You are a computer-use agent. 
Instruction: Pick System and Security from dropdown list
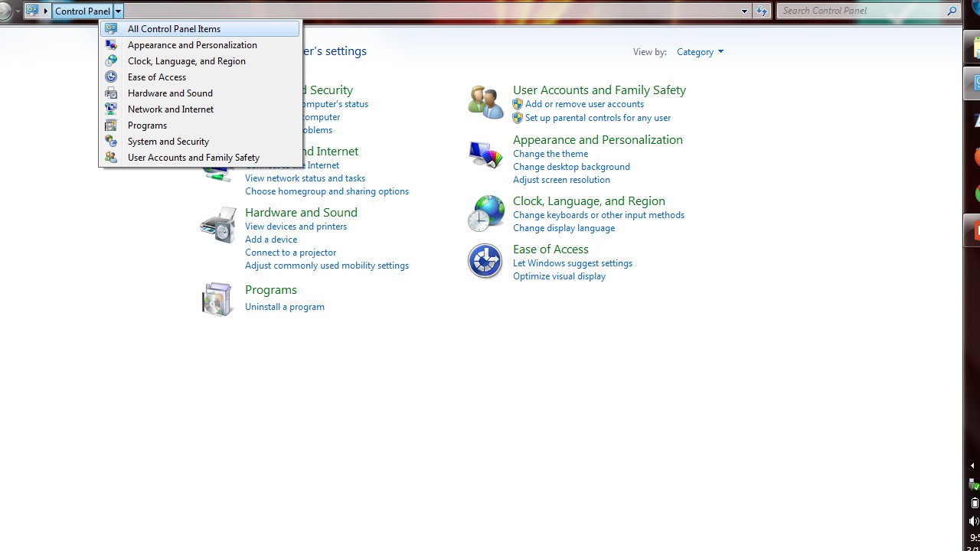coord(168,142)
